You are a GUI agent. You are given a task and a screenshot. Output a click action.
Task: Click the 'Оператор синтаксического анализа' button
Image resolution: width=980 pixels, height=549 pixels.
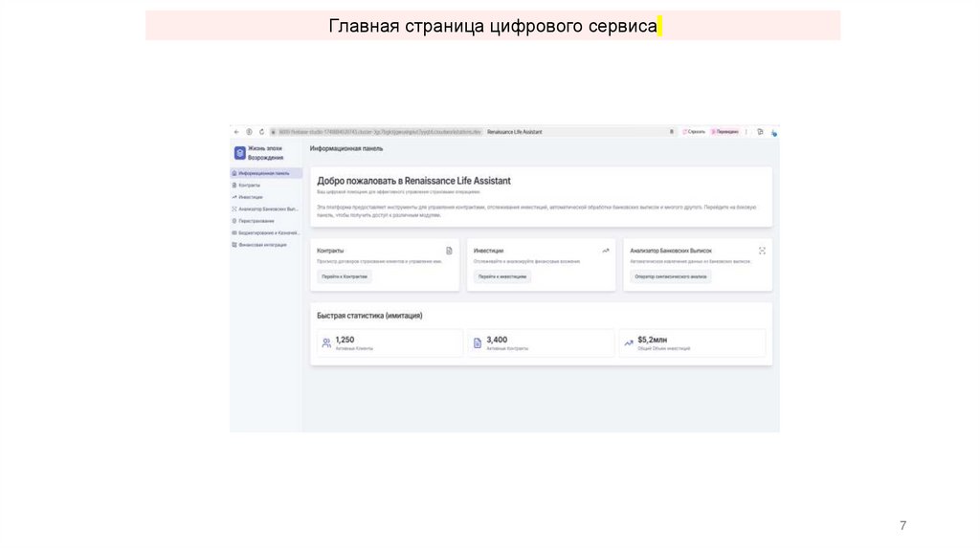671,276
